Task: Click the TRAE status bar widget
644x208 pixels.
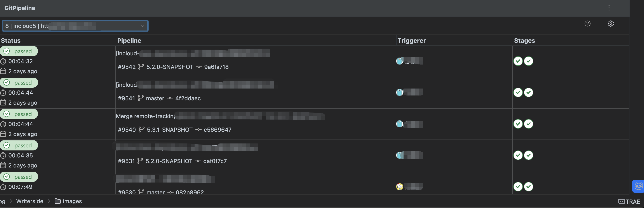Action: (628, 201)
